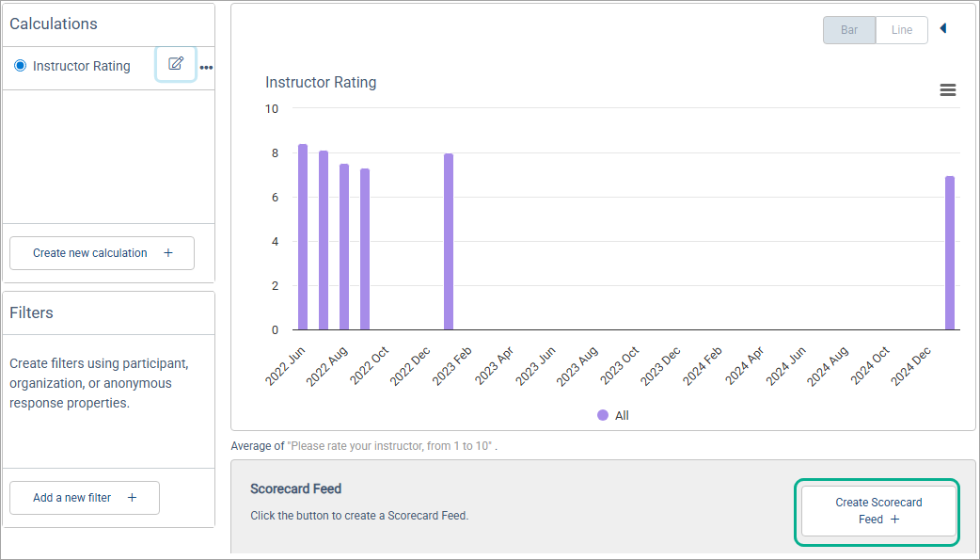Open the chart hamburger menu
Image resolution: width=980 pixels, height=560 pixels.
(948, 90)
